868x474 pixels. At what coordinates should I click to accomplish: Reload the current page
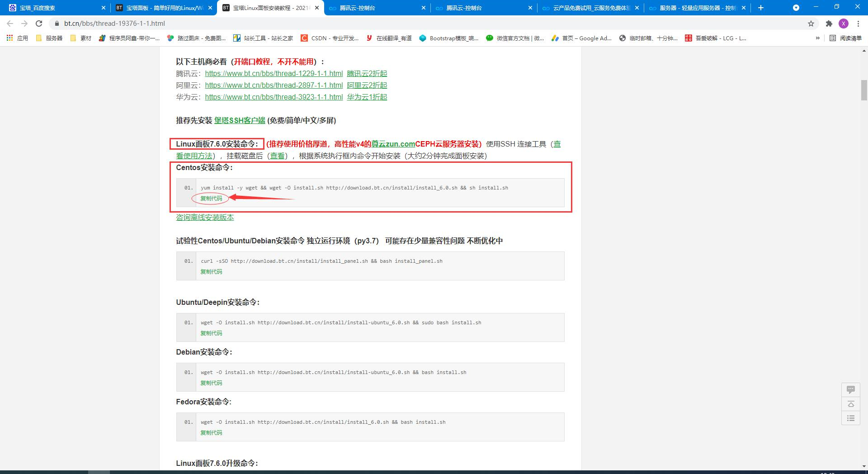pyautogui.click(x=39, y=24)
